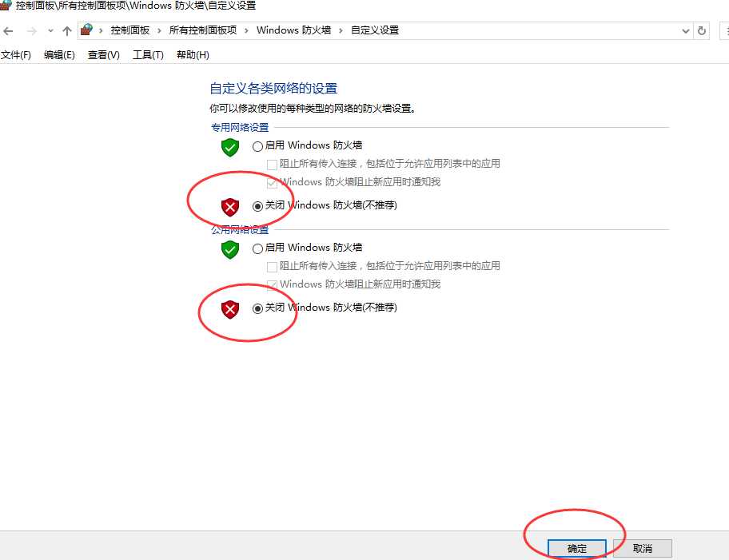This screenshot has height=560, width=729.
Task: Select Windows 防火墙 in the breadcrumb
Action: pos(294,30)
